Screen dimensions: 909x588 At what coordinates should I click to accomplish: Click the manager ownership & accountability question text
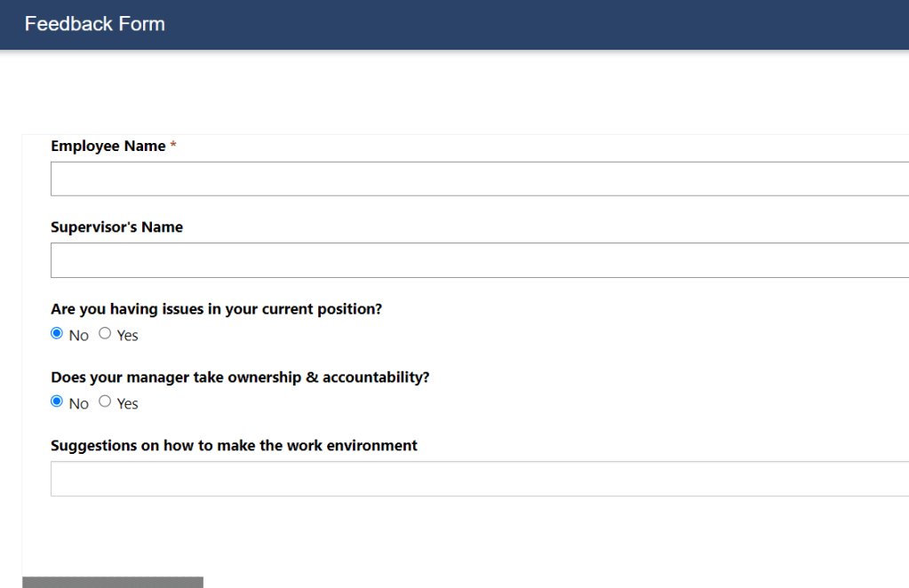240,377
